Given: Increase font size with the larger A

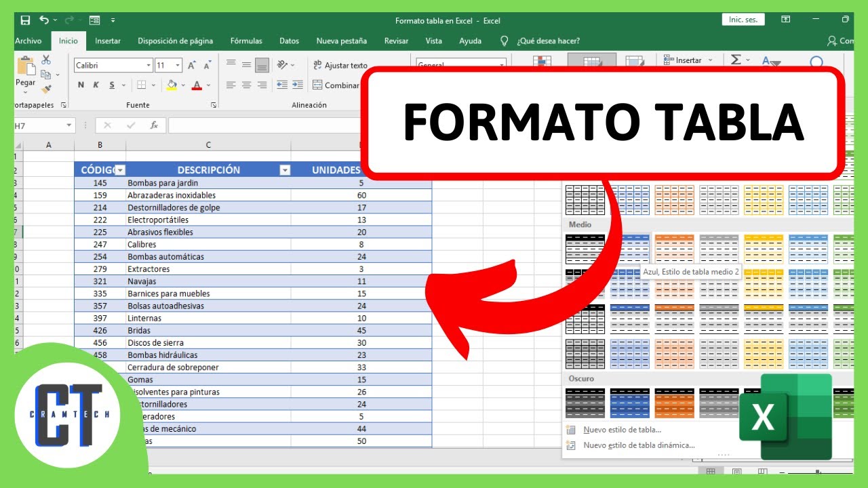Looking at the screenshot, I should pyautogui.click(x=192, y=66).
